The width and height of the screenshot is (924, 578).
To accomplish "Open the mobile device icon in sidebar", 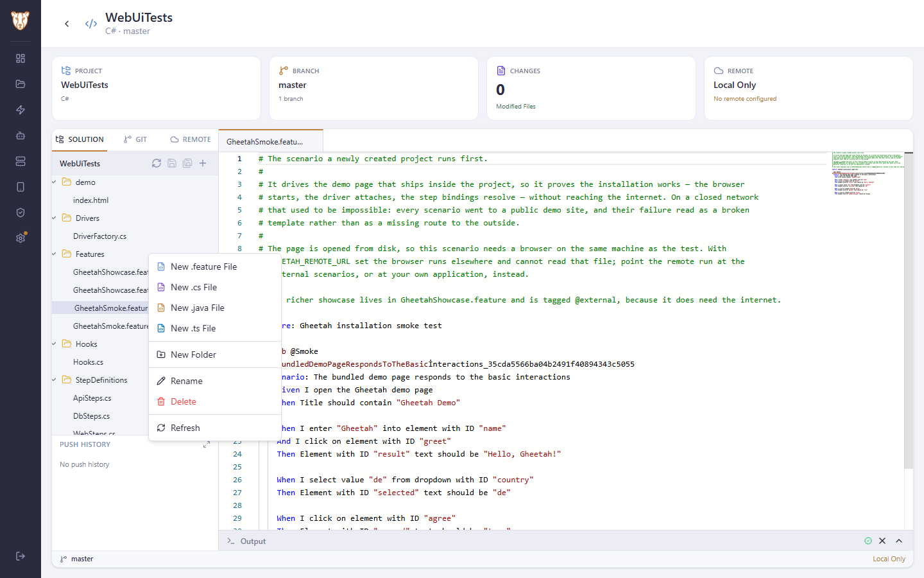I will (21, 187).
